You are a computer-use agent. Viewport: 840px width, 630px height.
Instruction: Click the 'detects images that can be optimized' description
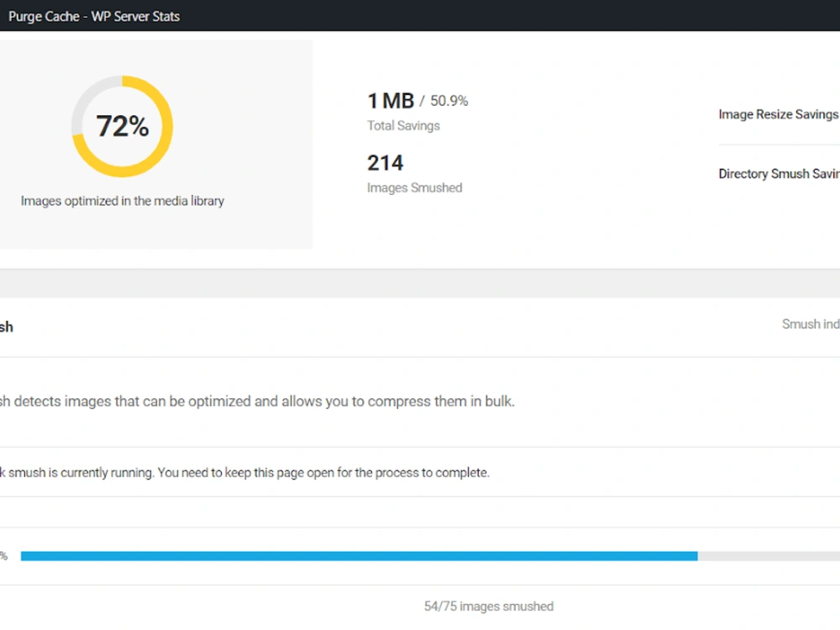(x=257, y=402)
